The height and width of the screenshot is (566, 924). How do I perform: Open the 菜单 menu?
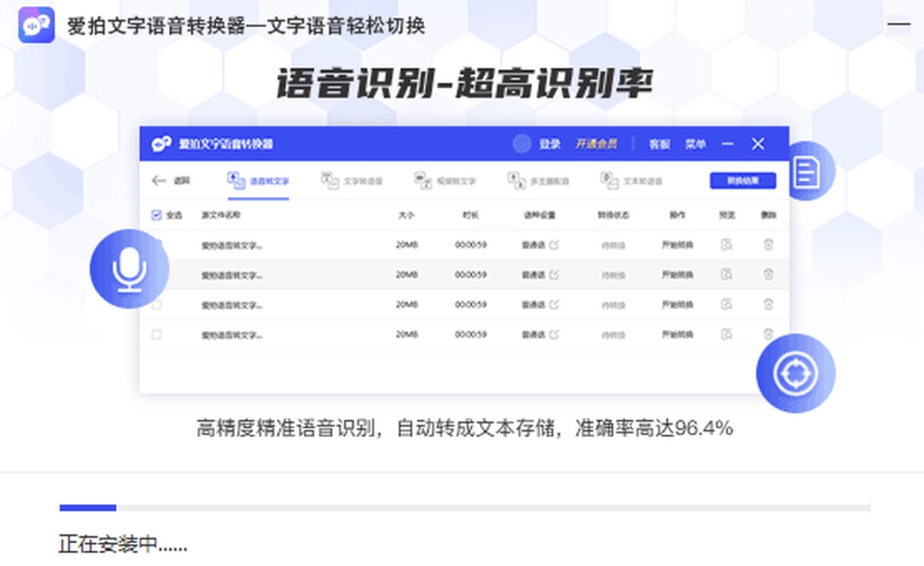coord(696,144)
